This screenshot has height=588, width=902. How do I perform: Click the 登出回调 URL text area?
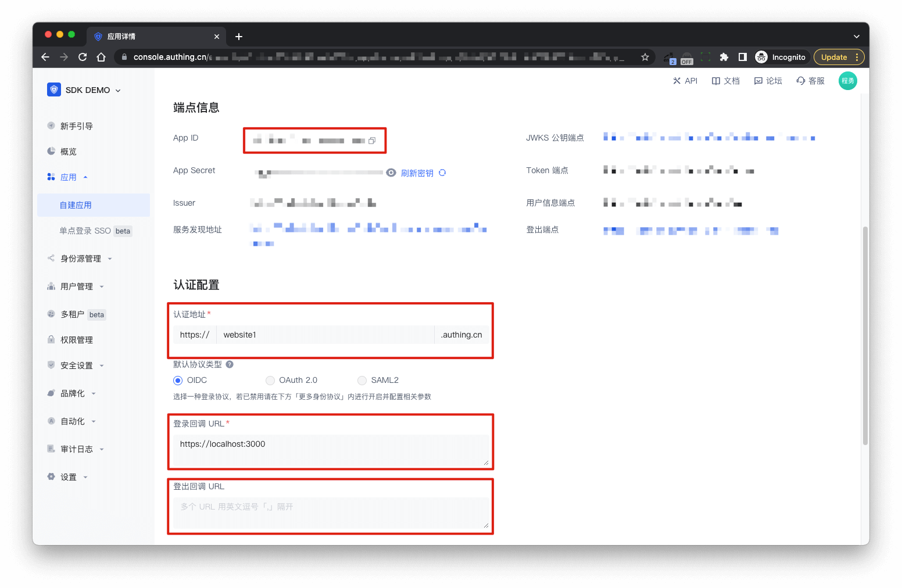[330, 512]
